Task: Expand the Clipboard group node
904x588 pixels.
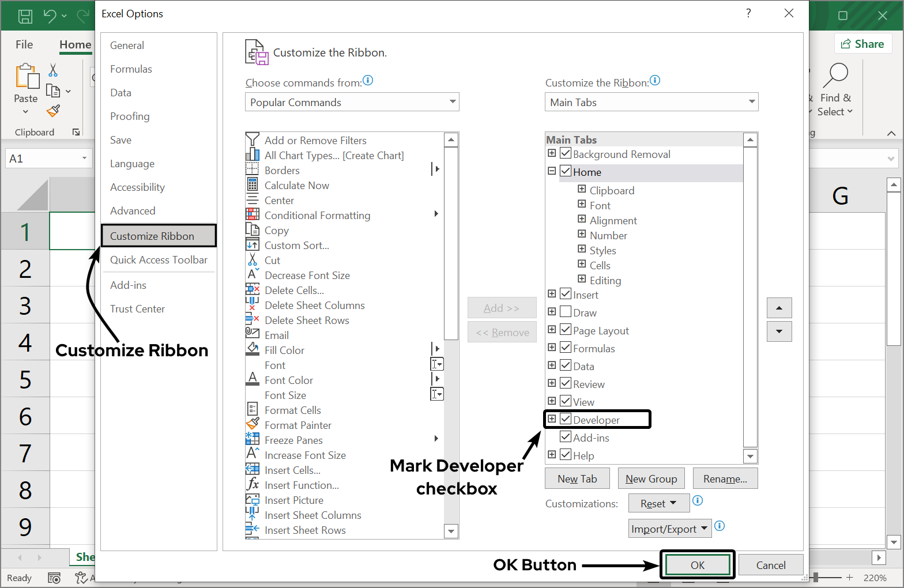Action: (x=582, y=189)
